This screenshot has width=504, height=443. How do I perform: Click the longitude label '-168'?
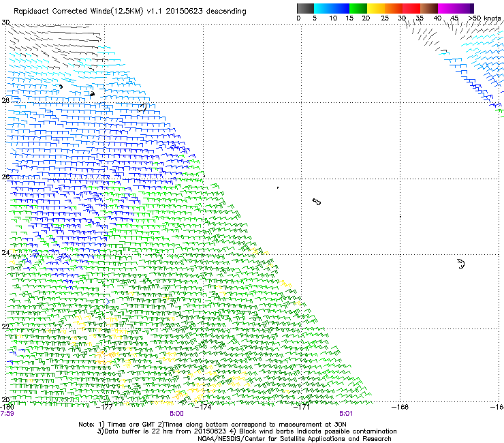(x=400, y=407)
